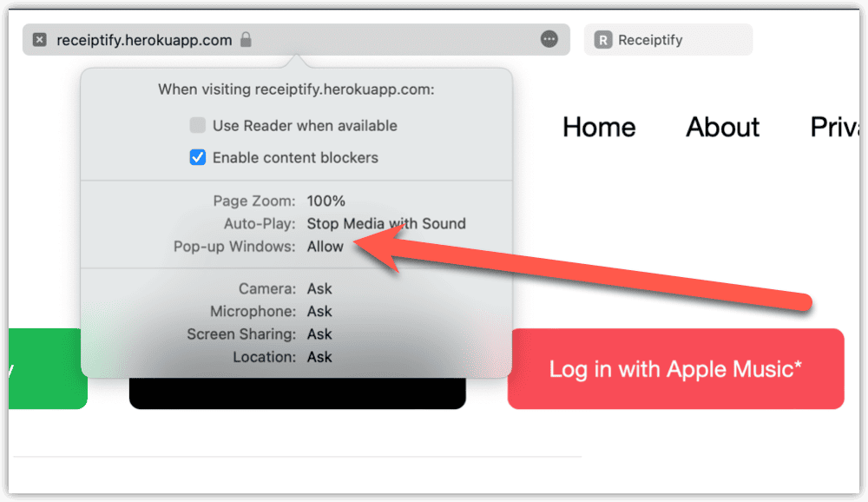Uncheck Enable content blockers
Screen dimensions: 868x502
(x=198, y=157)
